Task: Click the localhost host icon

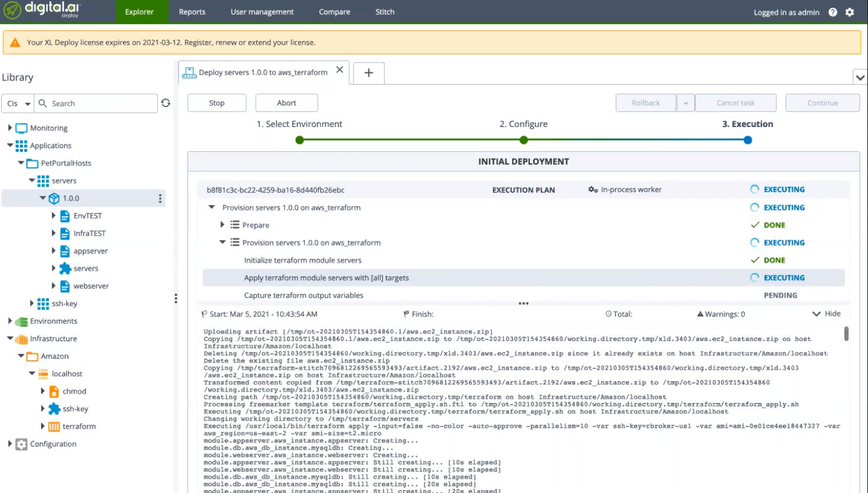Action: pos(43,374)
